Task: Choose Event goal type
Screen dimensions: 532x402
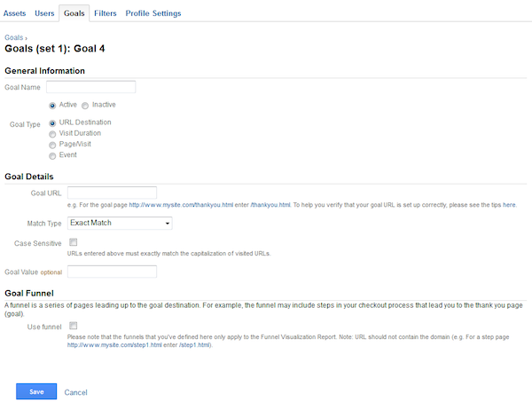Action: coord(52,156)
